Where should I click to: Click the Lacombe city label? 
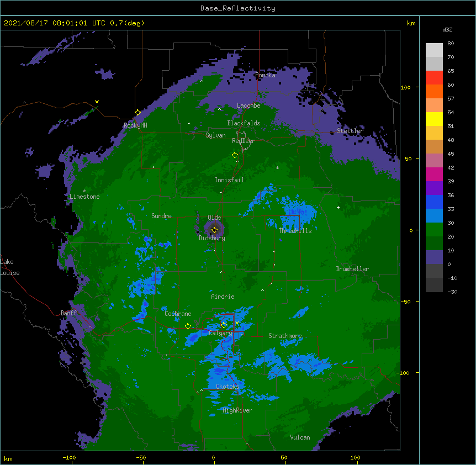pos(248,105)
